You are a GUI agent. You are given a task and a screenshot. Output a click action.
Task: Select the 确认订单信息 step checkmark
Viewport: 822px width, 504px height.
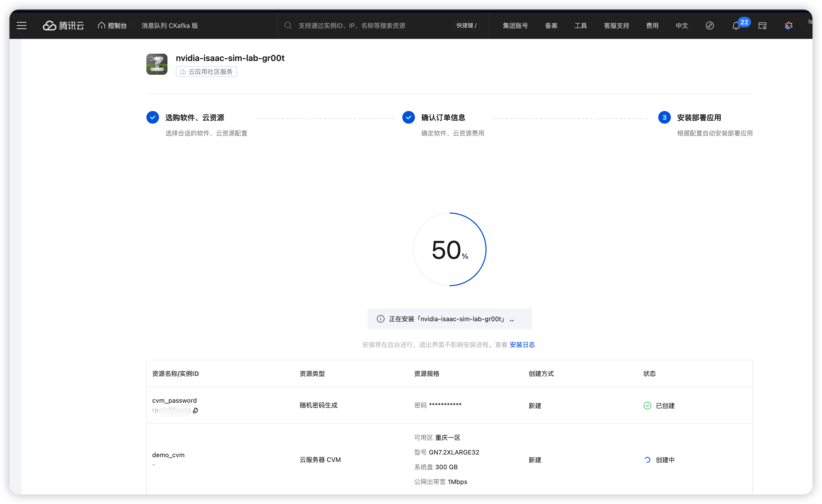(408, 117)
